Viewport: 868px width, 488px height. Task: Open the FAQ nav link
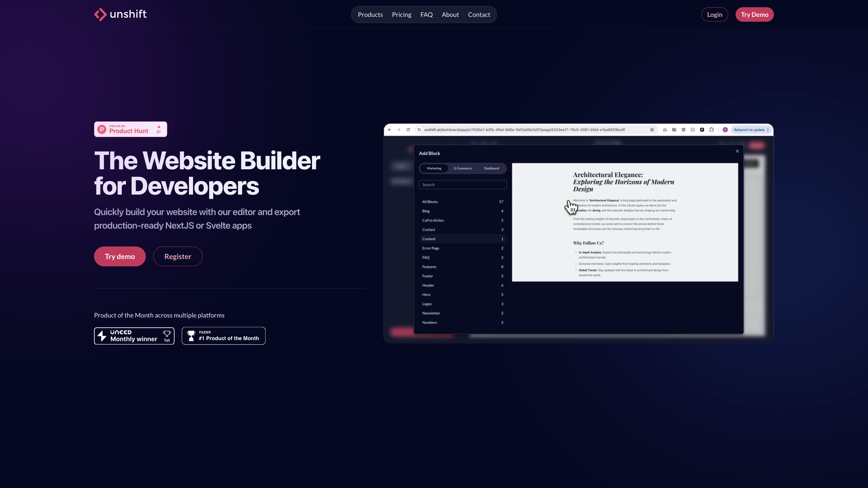tap(426, 14)
